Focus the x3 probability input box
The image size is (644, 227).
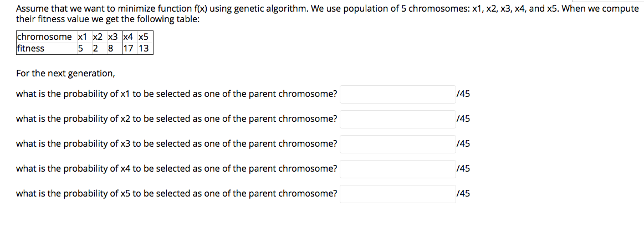coord(398,144)
